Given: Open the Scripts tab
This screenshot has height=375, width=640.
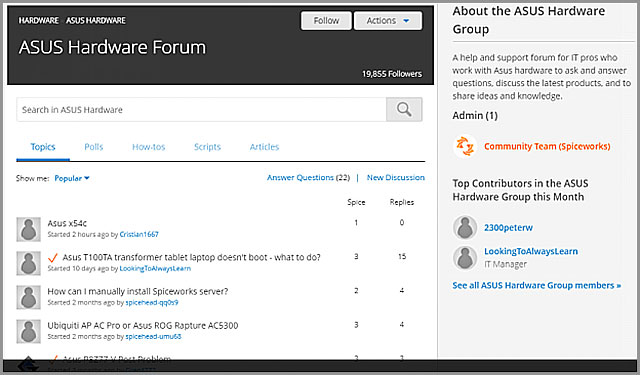Looking at the screenshot, I should (x=207, y=147).
